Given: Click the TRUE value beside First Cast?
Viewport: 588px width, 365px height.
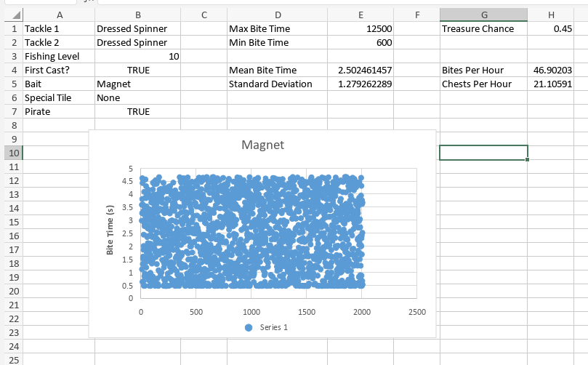Looking at the screenshot, I should [x=138, y=70].
